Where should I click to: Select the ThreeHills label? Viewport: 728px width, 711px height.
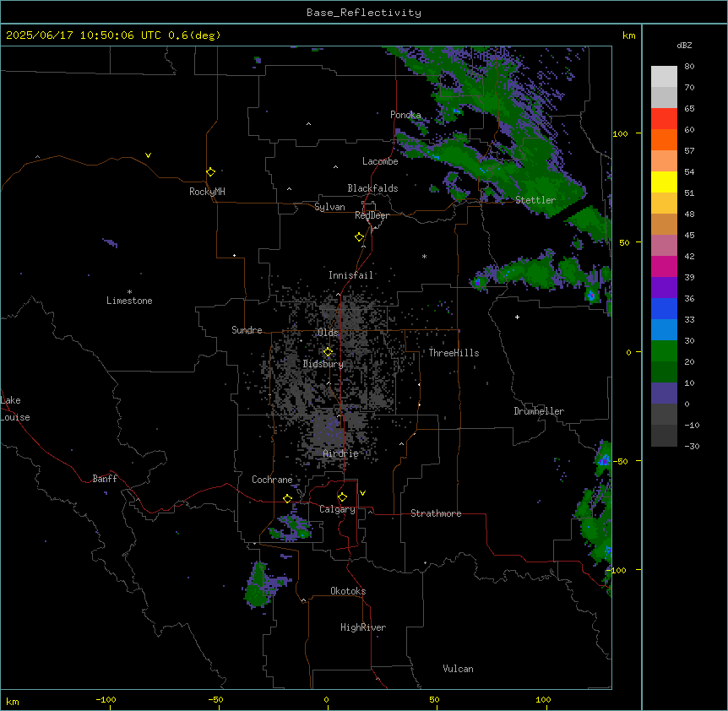point(454,353)
